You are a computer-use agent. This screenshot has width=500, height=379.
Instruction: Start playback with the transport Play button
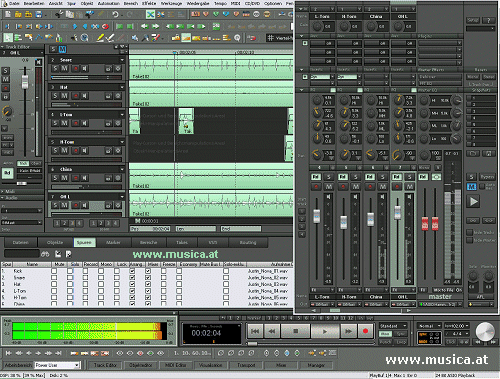[325, 331]
